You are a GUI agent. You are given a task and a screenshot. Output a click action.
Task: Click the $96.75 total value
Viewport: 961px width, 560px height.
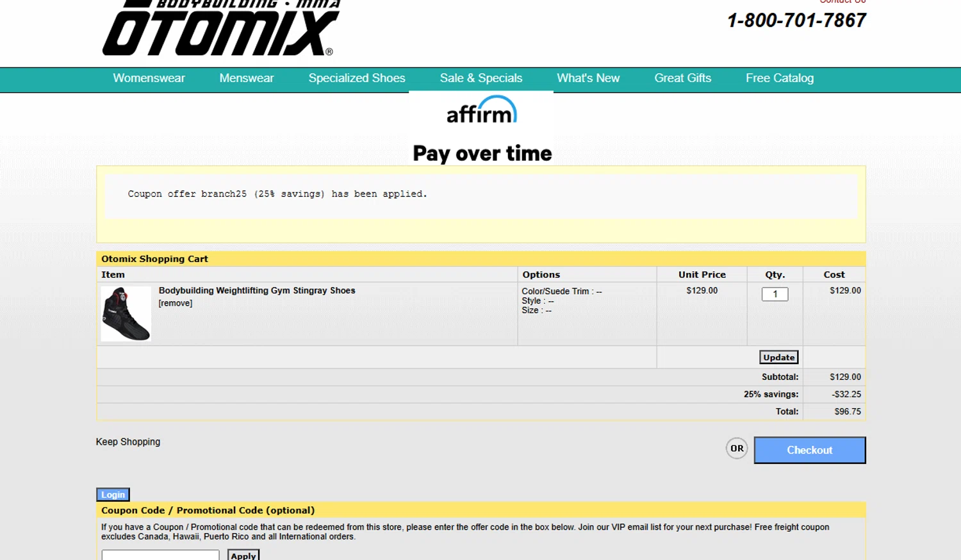848,411
